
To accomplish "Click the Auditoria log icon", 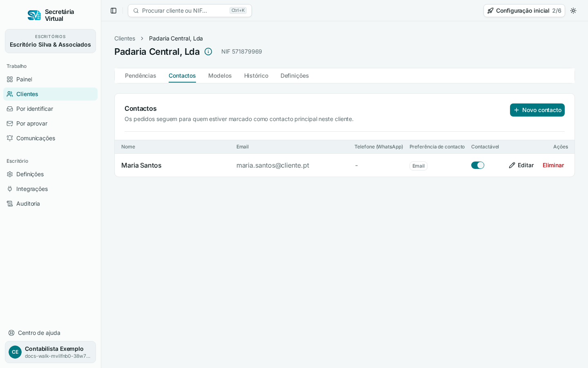I will click(x=10, y=204).
